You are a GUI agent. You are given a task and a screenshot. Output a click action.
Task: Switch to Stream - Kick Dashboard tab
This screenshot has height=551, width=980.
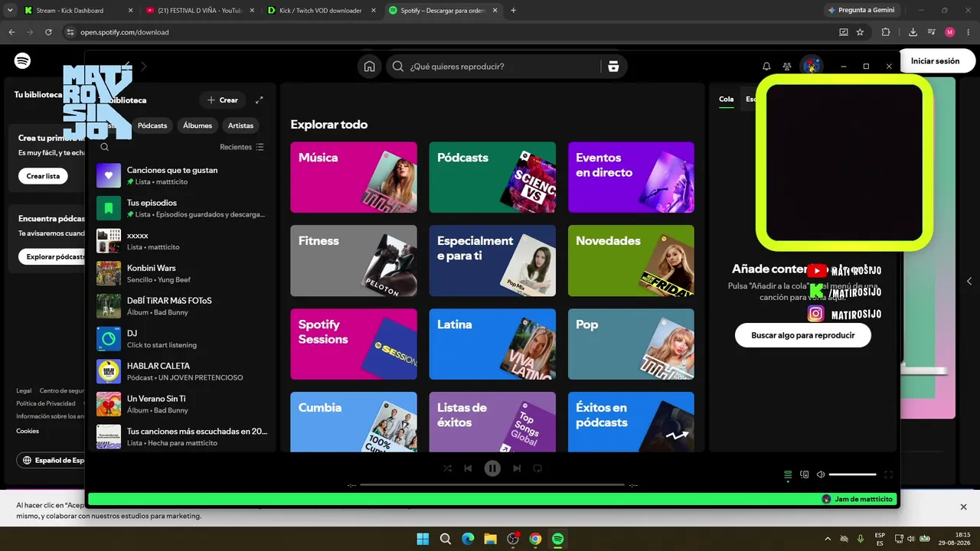tap(77, 11)
